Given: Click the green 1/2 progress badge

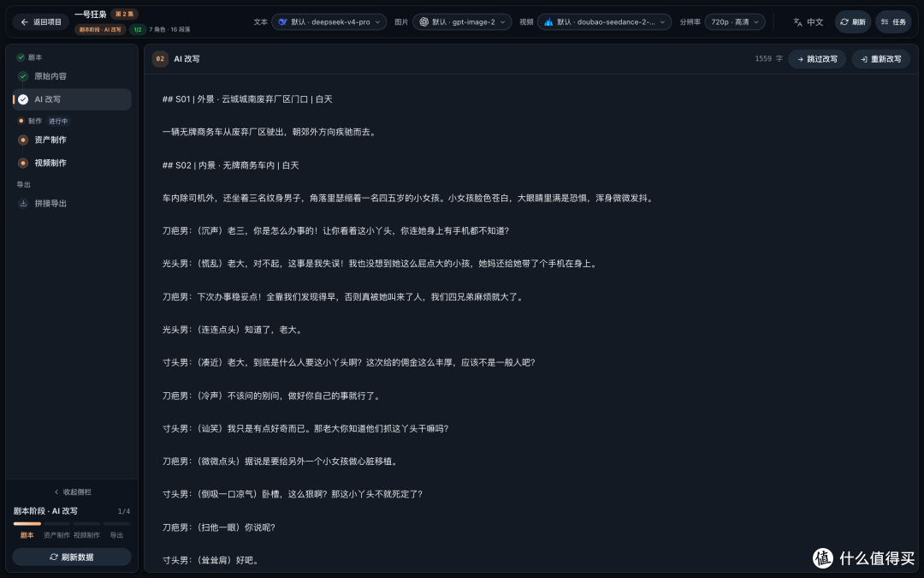Looking at the screenshot, I should click(137, 29).
